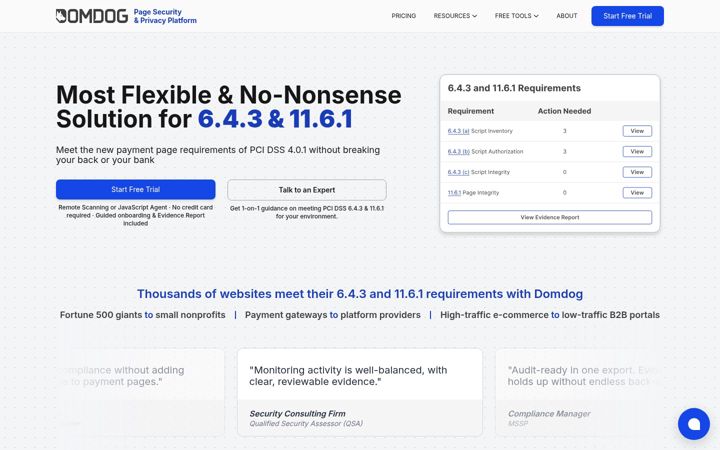Click the Remote Scanning or JavaScript Agent note
This screenshot has width=720, height=450.
tap(135, 215)
